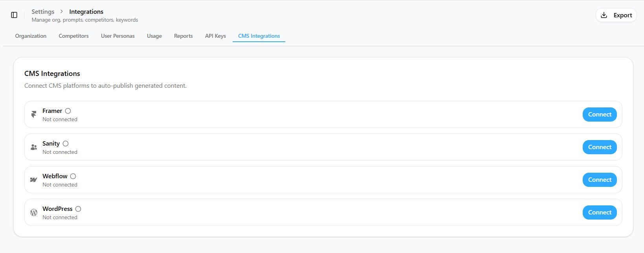Click the Webflow logo icon
The width and height of the screenshot is (644, 253).
tap(34, 180)
